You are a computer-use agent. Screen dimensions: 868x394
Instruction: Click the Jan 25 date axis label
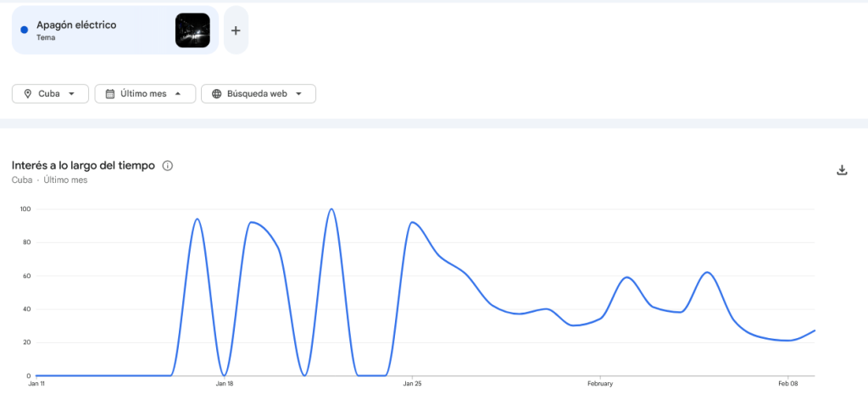pos(412,384)
